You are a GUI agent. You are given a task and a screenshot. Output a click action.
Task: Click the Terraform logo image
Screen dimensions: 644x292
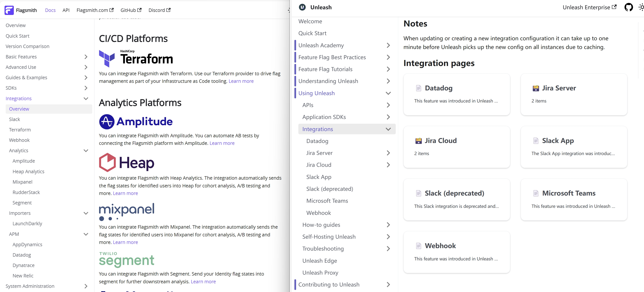[x=136, y=58]
